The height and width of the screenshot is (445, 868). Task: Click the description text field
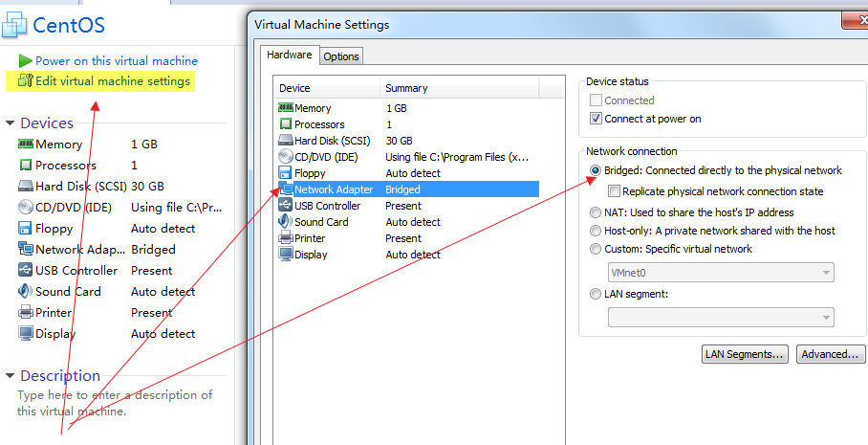point(115,404)
